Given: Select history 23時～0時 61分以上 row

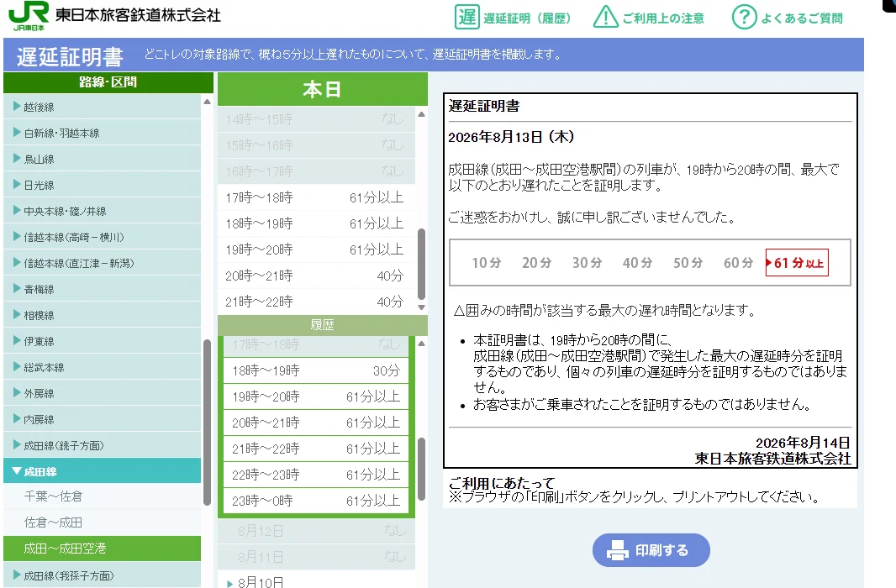Looking at the screenshot, I should click(x=316, y=501).
